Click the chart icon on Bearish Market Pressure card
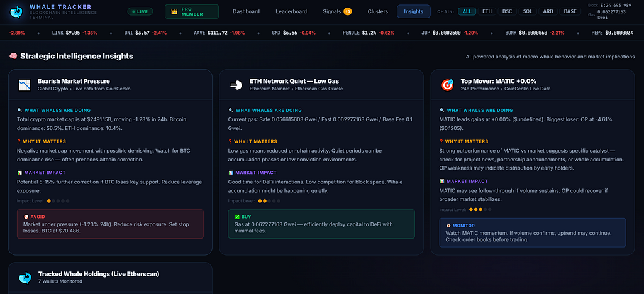 pos(25,85)
